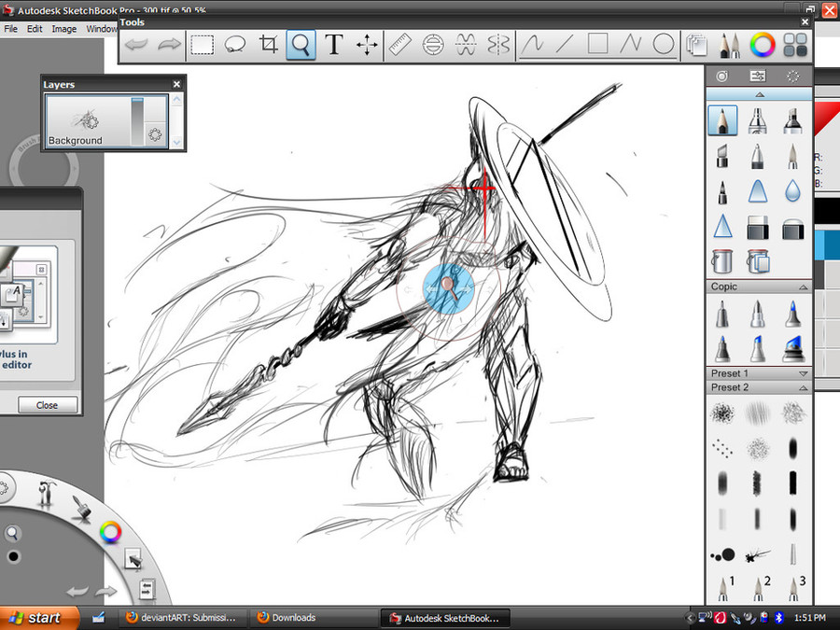Click the Layers panel scroll-down arrow
Viewport: 840px width, 630px height.
coord(176,142)
